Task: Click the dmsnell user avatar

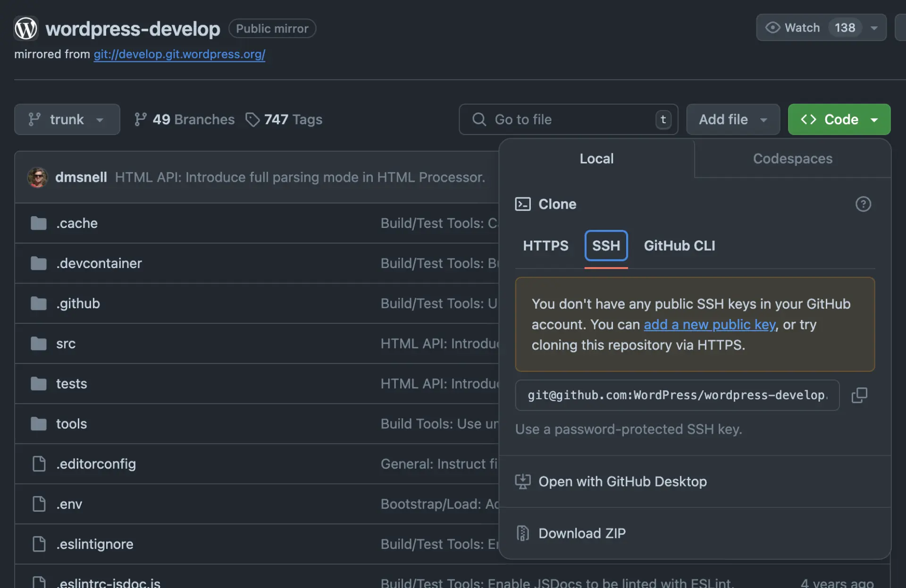Action: tap(38, 177)
